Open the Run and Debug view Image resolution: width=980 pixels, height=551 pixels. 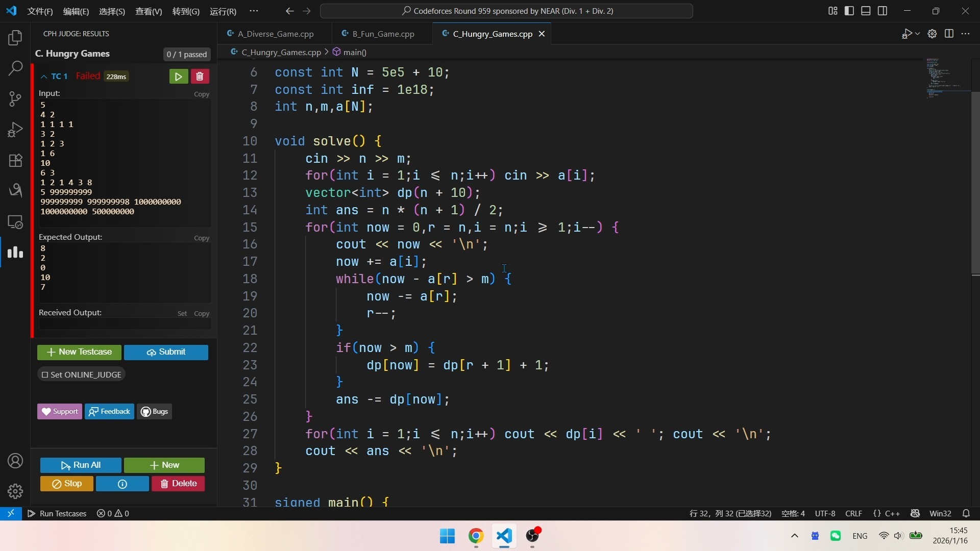click(15, 130)
